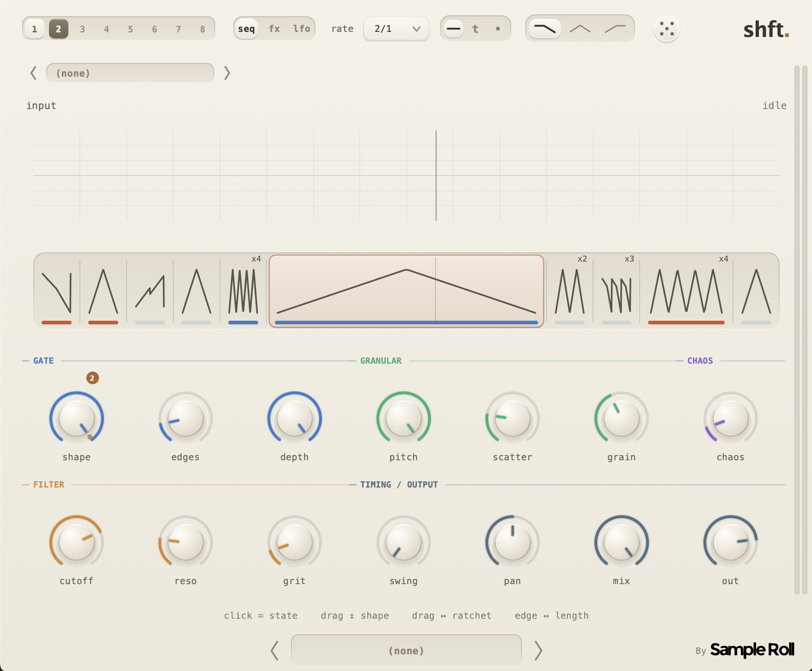Screen dimensions: 812x671
Task: Select pattern slot 5
Action: click(x=130, y=29)
